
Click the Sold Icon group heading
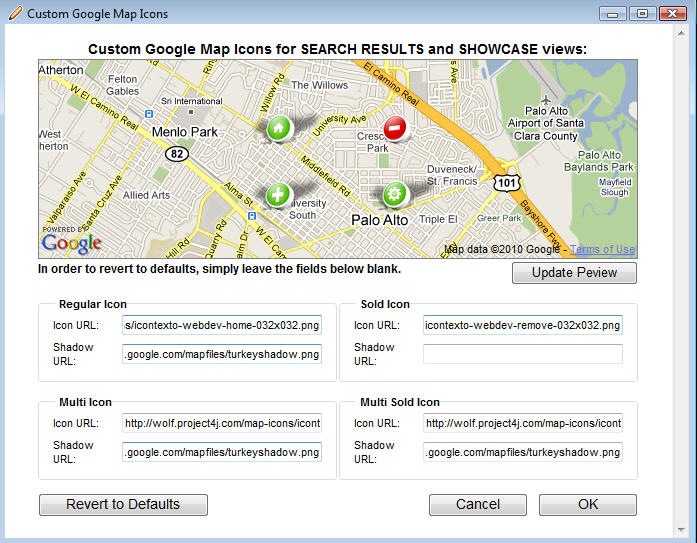click(385, 304)
